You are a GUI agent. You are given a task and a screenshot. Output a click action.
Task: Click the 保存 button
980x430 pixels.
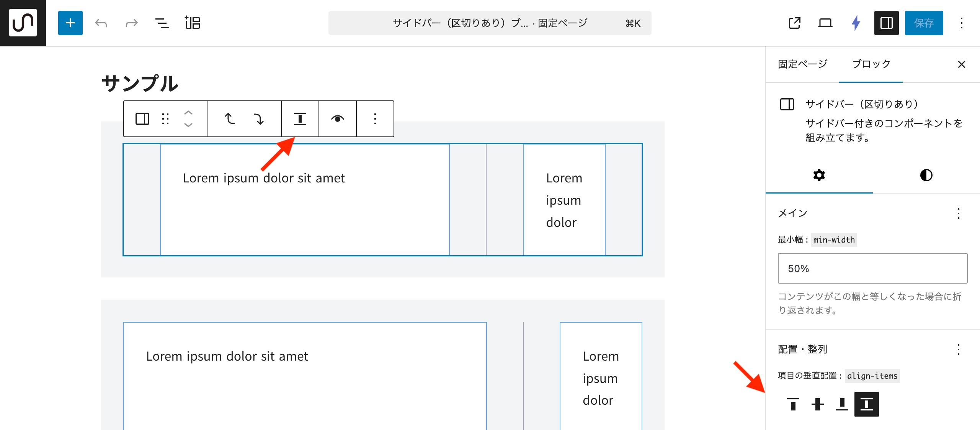point(923,23)
